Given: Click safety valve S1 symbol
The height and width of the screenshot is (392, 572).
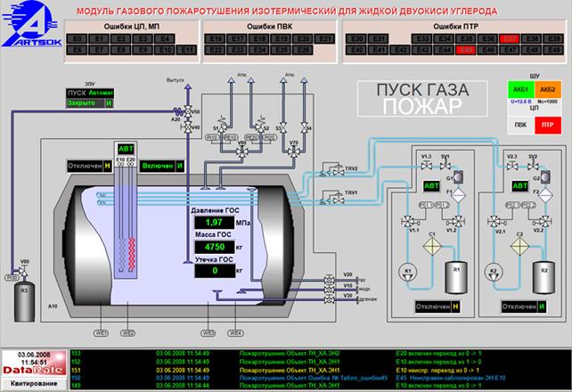Looking at the screenshot, I should click(222, 127).
